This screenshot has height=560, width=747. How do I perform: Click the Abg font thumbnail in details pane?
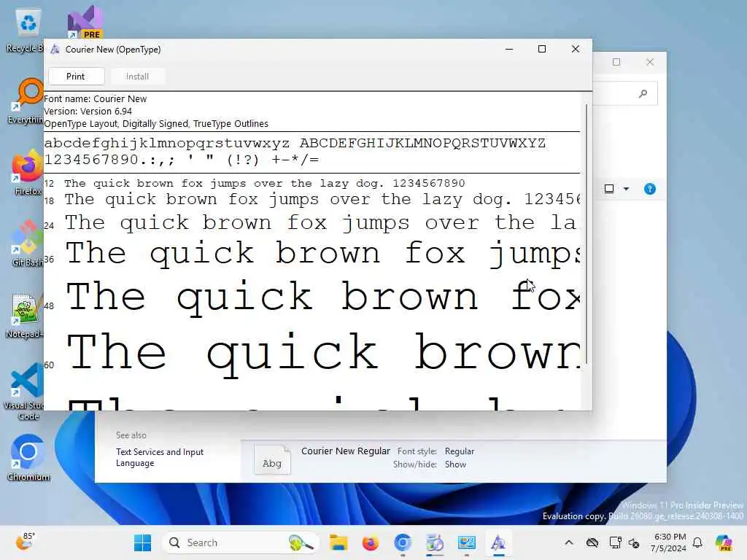pos(272,460)
